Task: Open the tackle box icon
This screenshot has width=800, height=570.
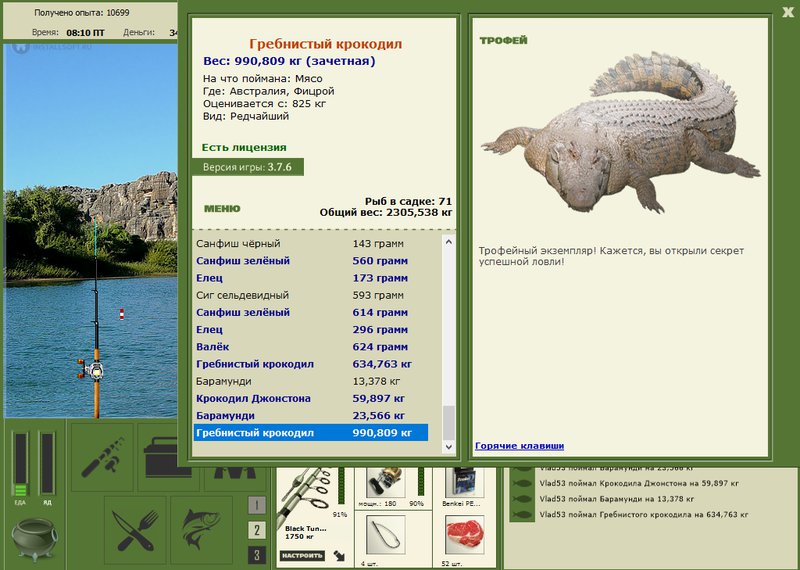Action: tap(161, 457)
